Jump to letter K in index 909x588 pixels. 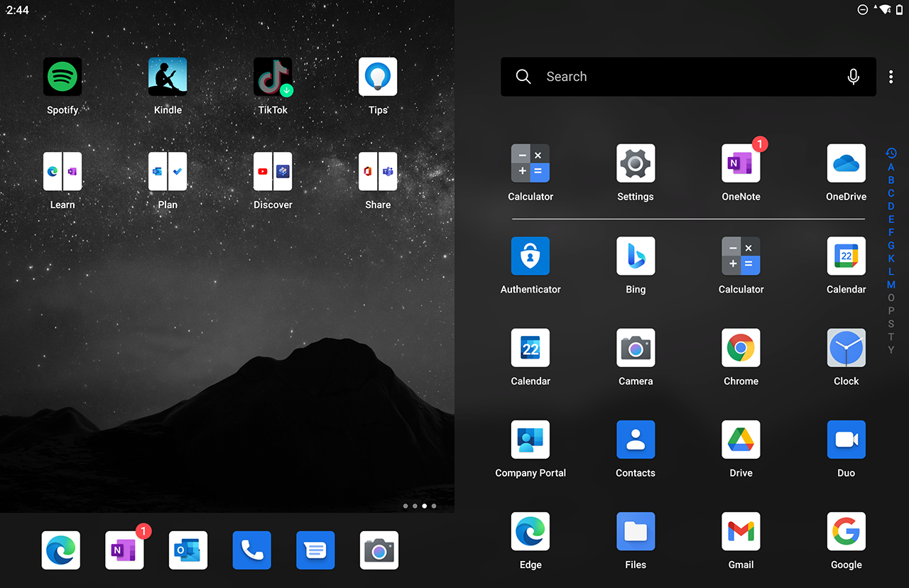891,258
